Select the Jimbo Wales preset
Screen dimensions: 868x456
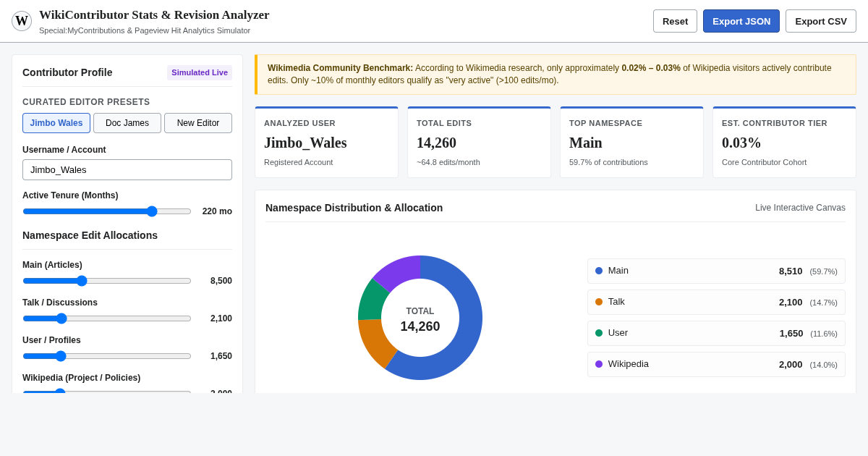click(56, 123)
